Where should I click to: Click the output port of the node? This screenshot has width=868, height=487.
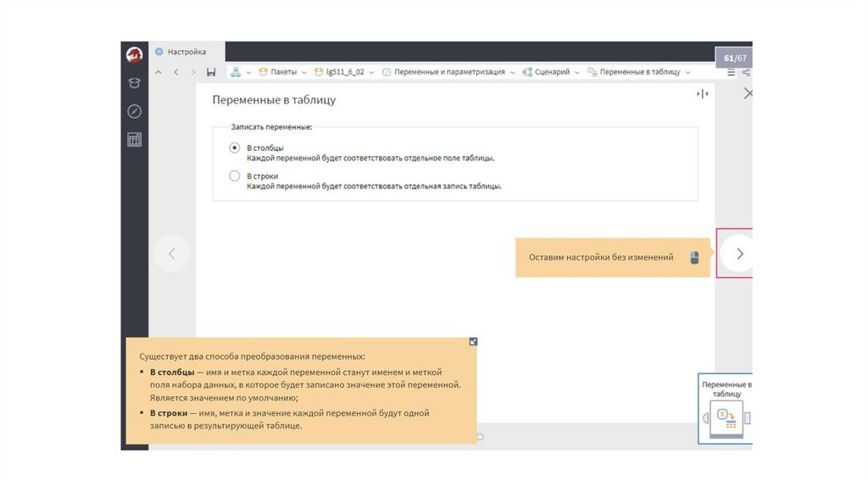748,418
